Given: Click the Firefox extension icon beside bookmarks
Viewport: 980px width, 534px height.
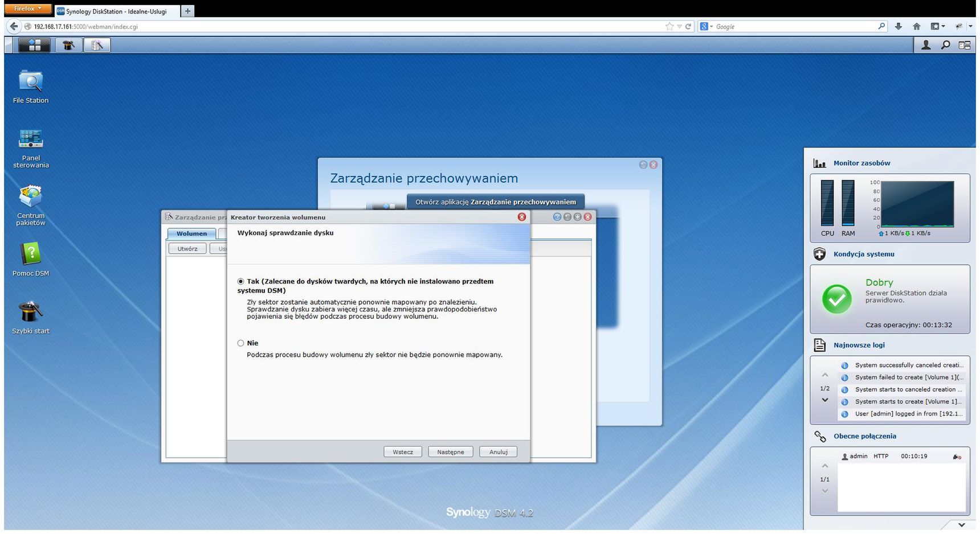Looking at the screenshot, I should pyautogui.click(x=959, y=26).
